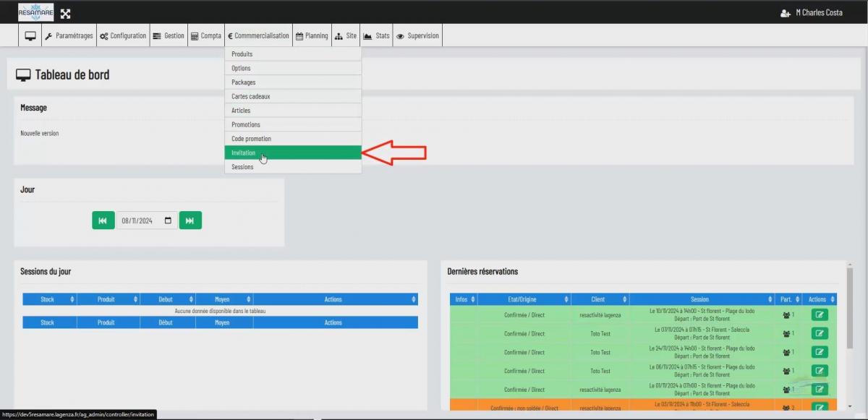Open the Stats menu
Image resolution: width=868 pixels, height=420 pixels.
pyautogui.click(x=376, y=36)
